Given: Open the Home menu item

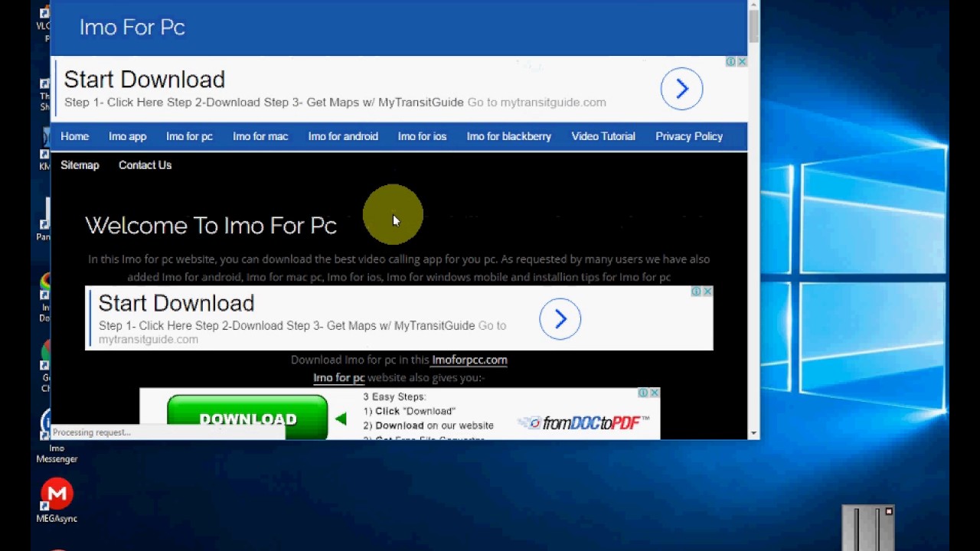Looking at the screenshot, I should click(75, 136).
